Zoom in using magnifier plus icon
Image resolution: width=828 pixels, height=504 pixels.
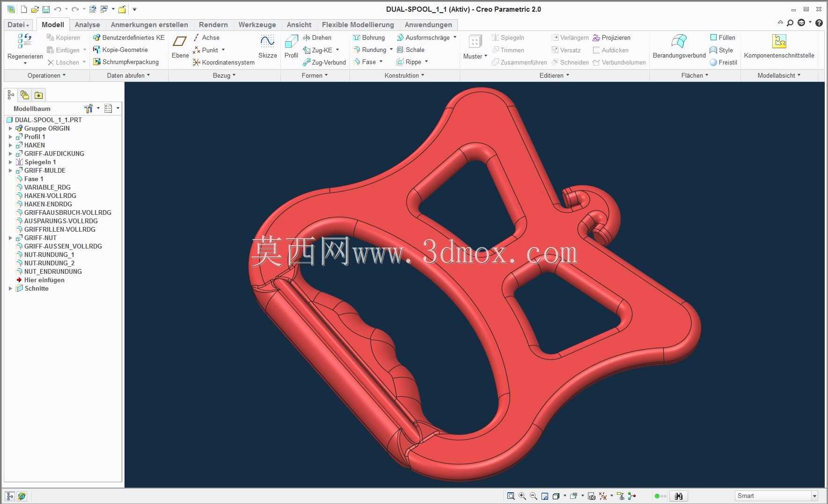point(522,496)
